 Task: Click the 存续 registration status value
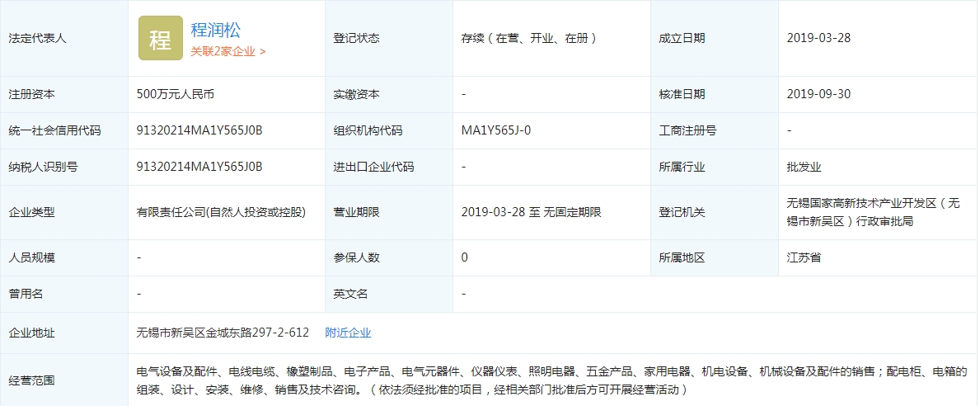(528, 38)
